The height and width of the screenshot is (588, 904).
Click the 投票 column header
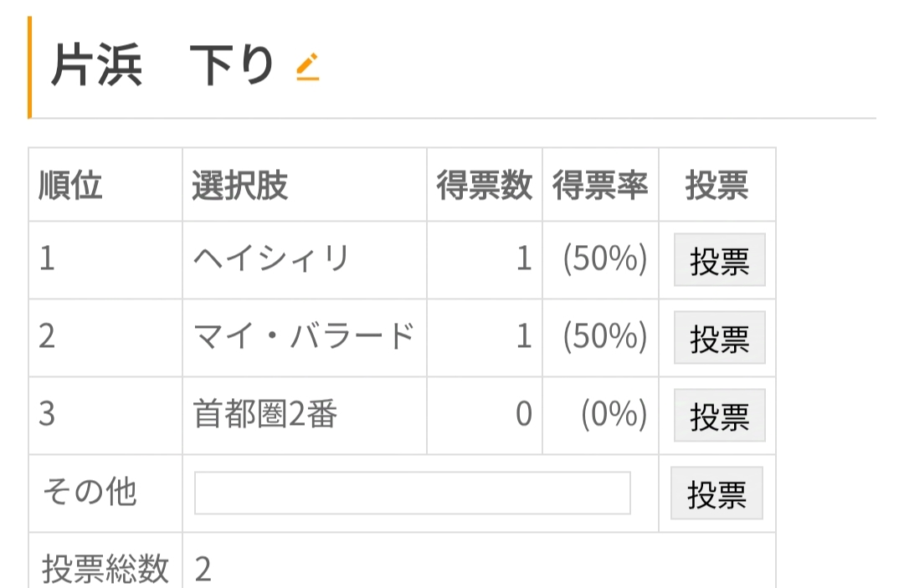point(717,186)
